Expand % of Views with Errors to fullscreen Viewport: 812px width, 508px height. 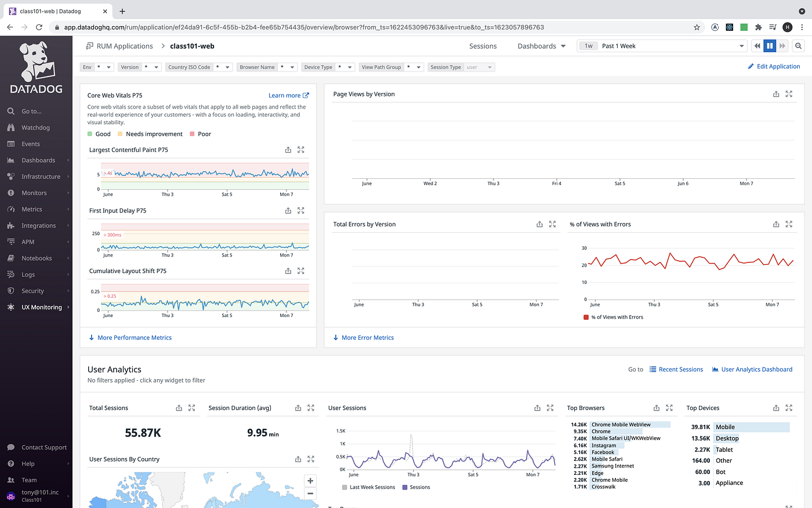[x=789, y=224]
